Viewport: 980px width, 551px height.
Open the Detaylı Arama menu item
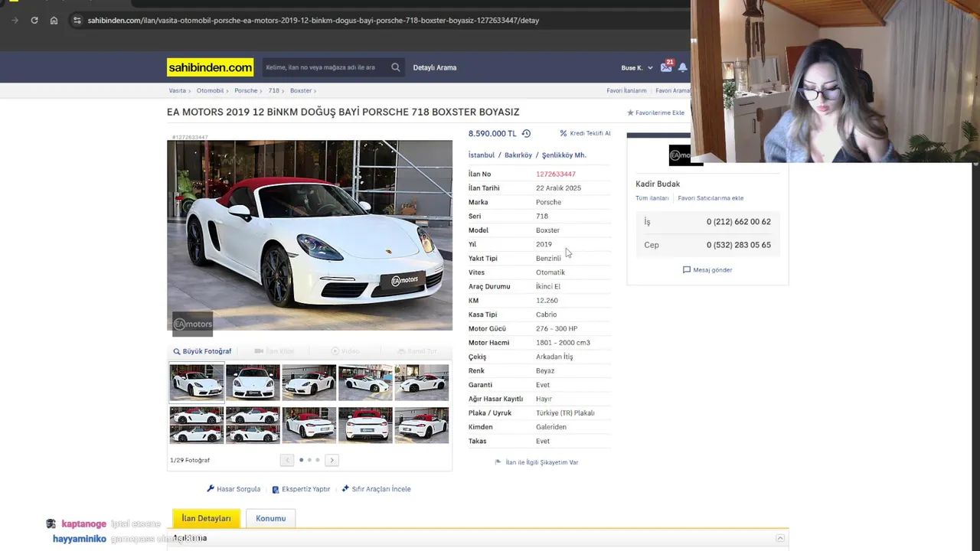[x=435, y=67]
